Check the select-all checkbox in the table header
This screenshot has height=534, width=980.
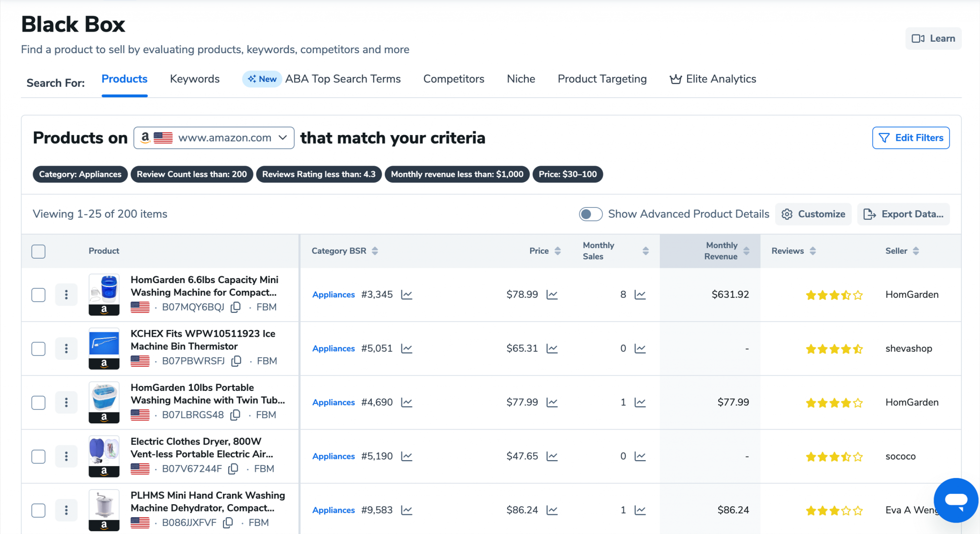pos(38,251)
